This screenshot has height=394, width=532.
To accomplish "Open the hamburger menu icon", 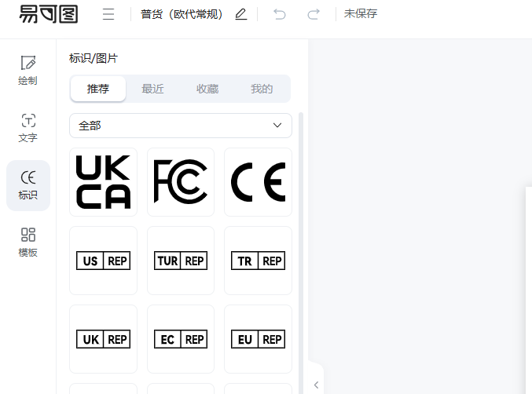I will 108,14.
